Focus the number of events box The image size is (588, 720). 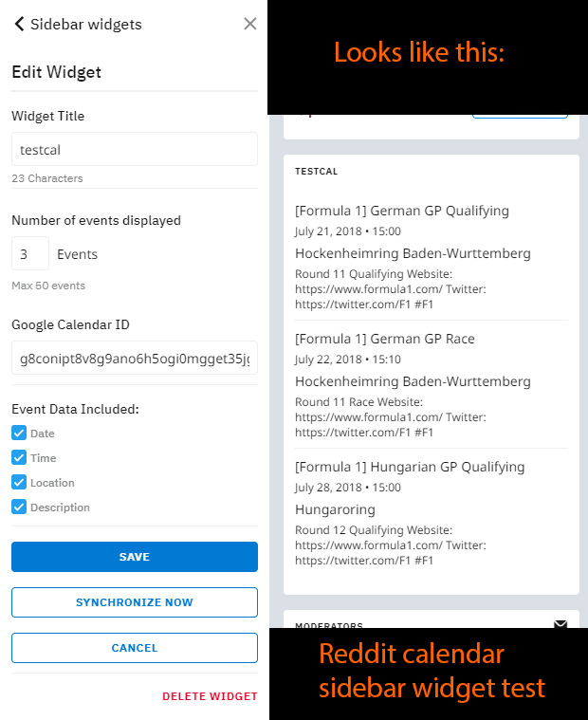(30, 254)
